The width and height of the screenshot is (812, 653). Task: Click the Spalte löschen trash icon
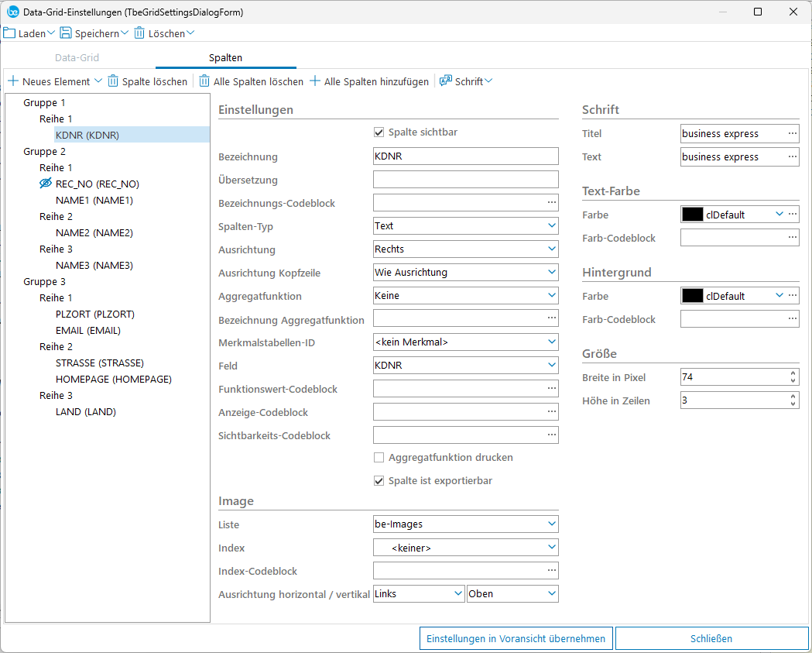tap(113, 81)
